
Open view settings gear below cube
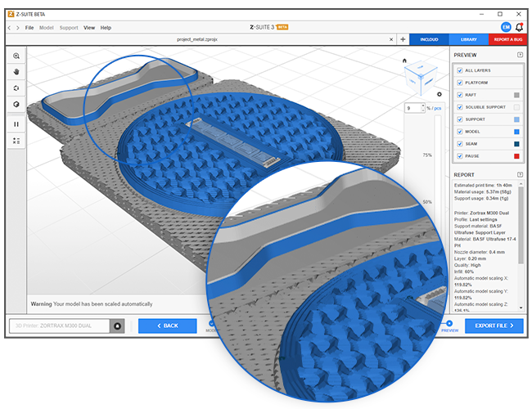[x=440, y=94]
